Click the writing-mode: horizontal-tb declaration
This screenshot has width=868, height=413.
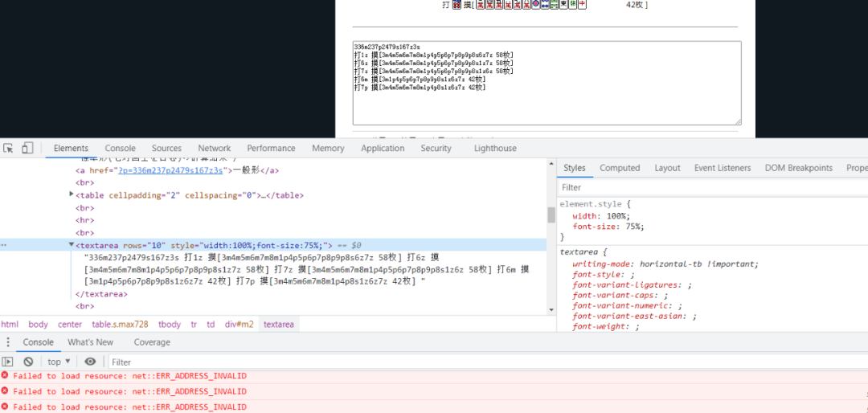tap(665, 264)
